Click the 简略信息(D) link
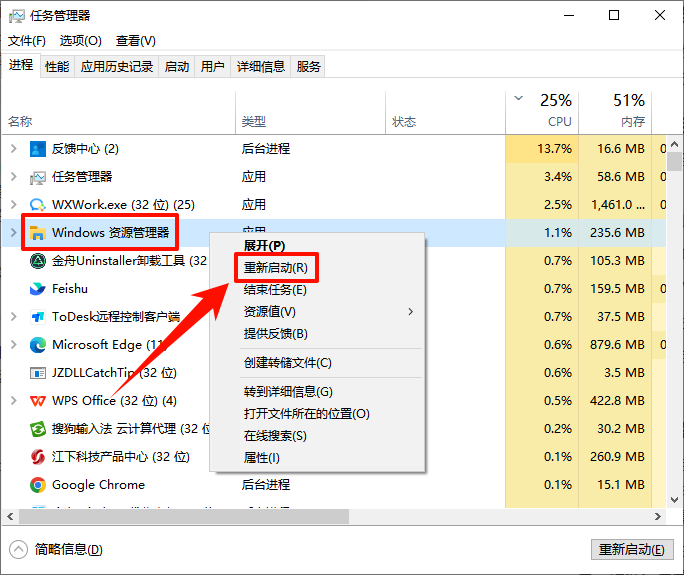This screenshot has width=684, height=575. [68, 550]
